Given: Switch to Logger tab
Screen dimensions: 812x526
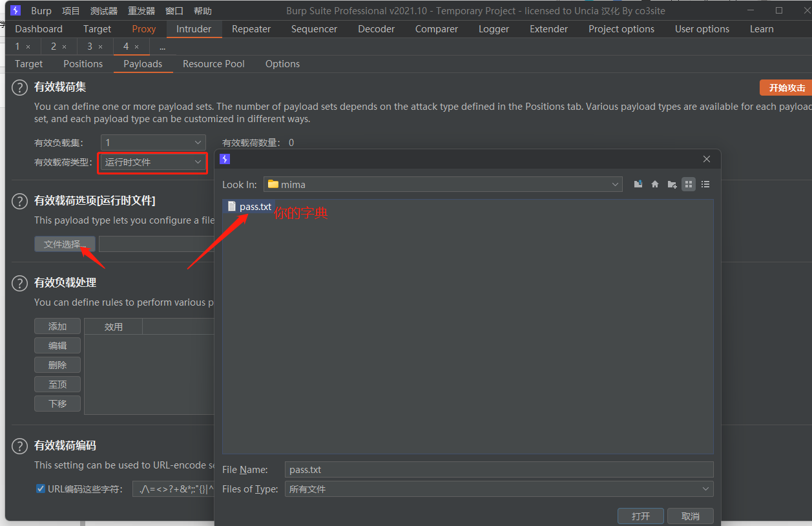Looking at the screenshot, I should 494,29.
